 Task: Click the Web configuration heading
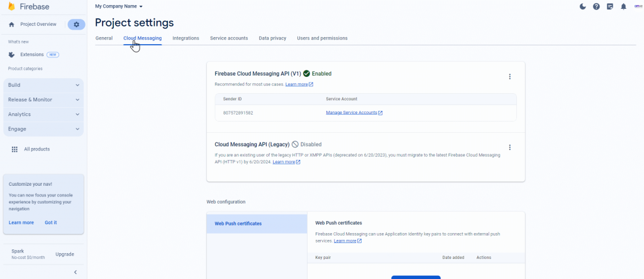(226, 202)
